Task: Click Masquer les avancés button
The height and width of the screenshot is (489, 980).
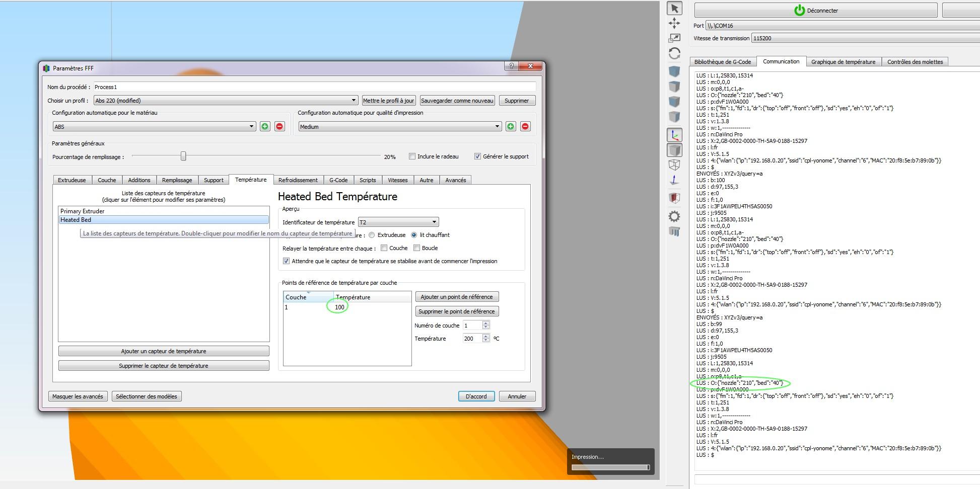Action: point(78,396)
